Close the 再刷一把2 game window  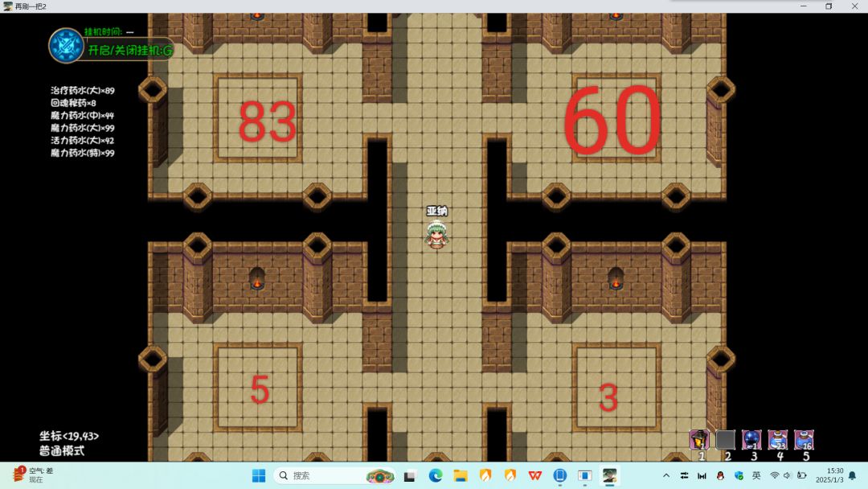point(854,6)
